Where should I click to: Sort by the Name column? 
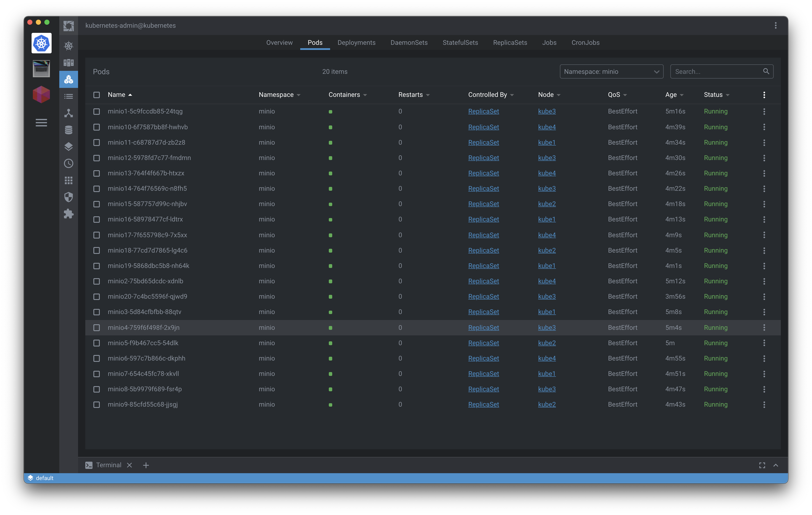point(120,95)
